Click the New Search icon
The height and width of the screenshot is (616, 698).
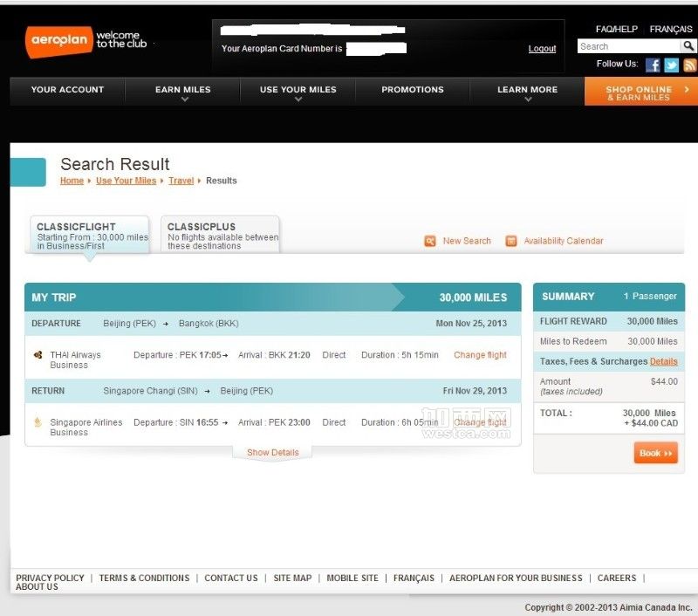[x=430, y=241]
